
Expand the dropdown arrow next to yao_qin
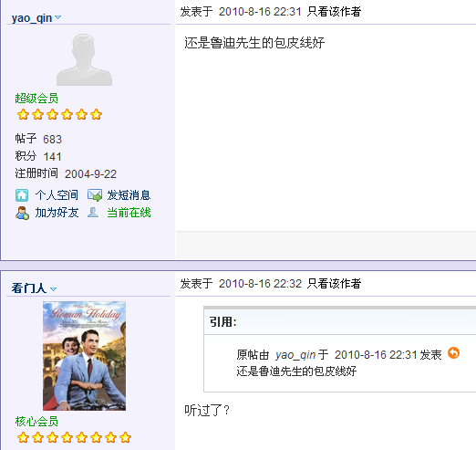57,17
